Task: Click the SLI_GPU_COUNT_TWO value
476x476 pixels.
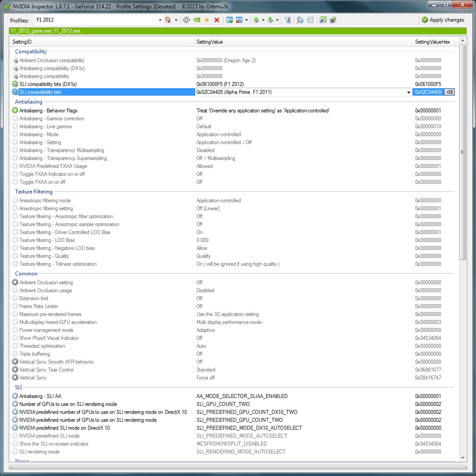Action: tap(223, 404)
